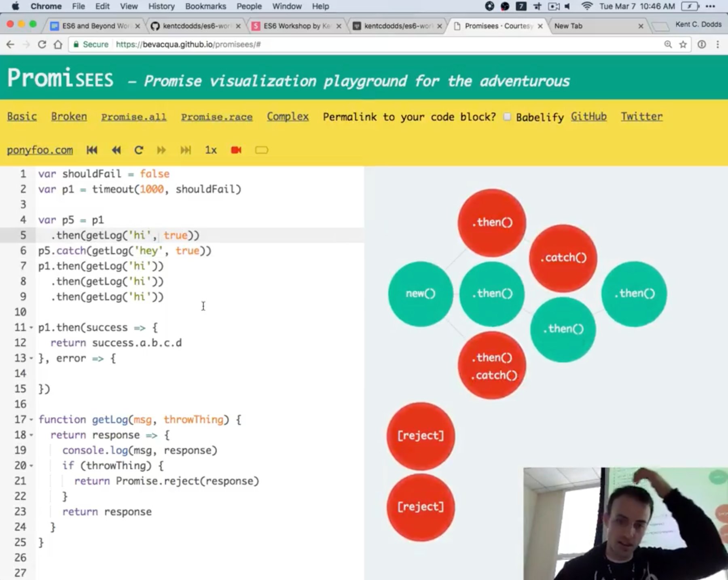Image resolution: width=728 pixels, height=580 pixels.
Task: Open the volume control in menu bar
Action: [567, 6]
